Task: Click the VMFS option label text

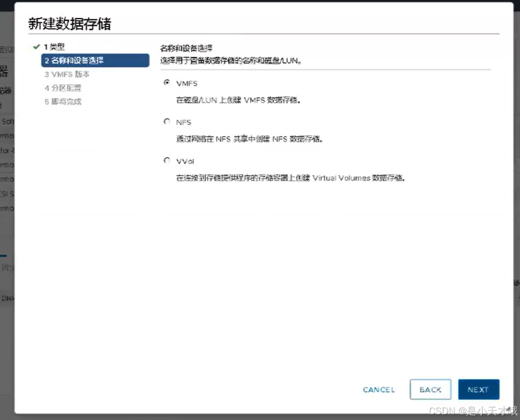Action: click(x=187, y=84)
